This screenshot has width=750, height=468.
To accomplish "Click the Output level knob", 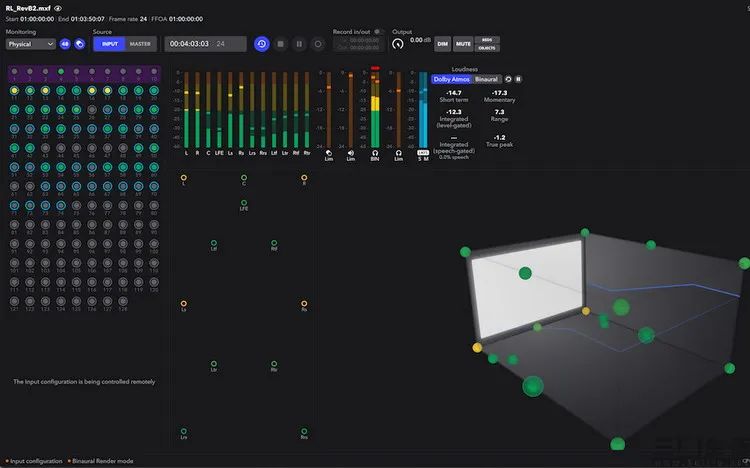I will 398,44.
